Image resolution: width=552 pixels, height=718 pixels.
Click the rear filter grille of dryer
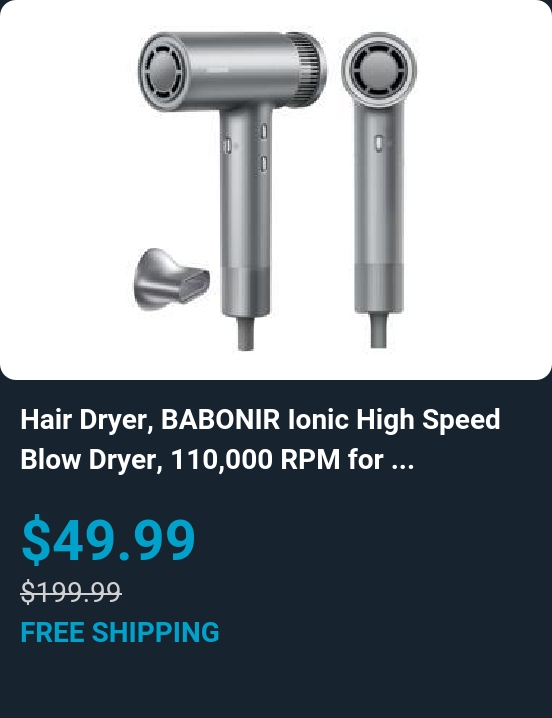tap(307, 69)
